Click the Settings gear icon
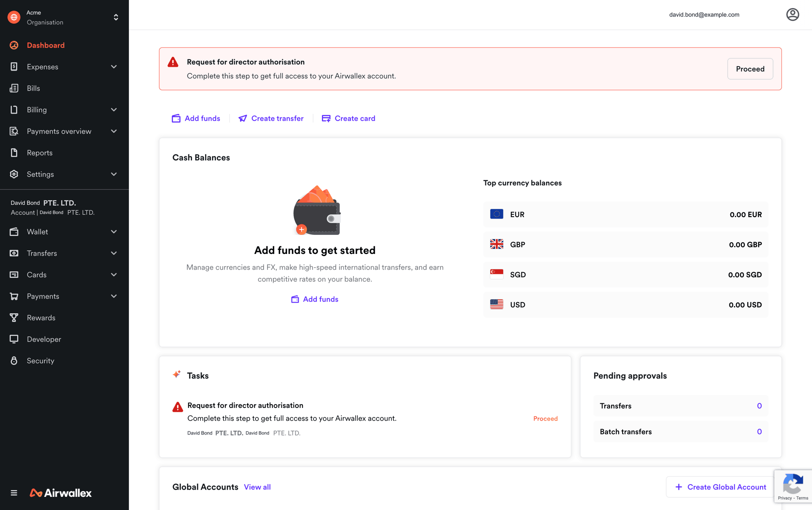The width and height of the screenshot is (812, 510). [14, 174]
